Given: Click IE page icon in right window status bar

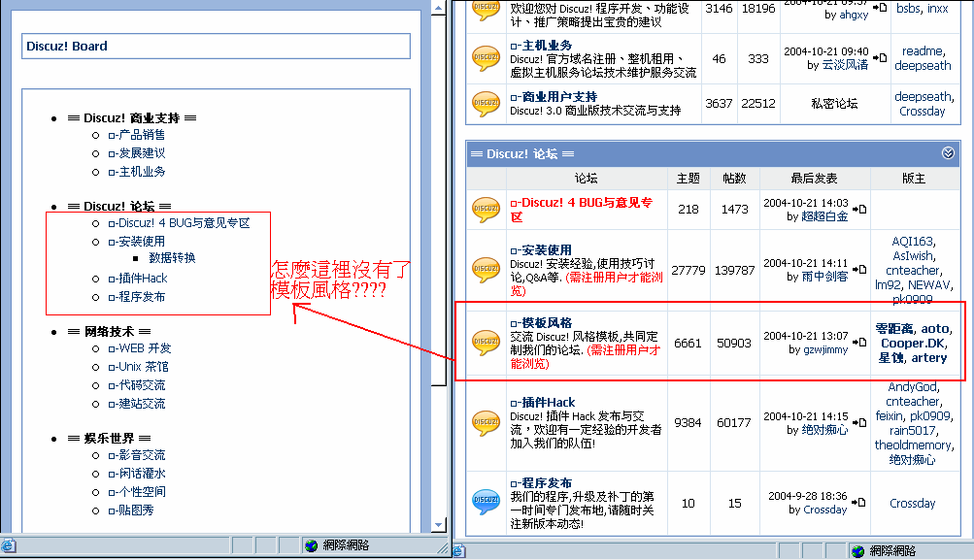Looking at the screenshot, I should tap(459, 550).
